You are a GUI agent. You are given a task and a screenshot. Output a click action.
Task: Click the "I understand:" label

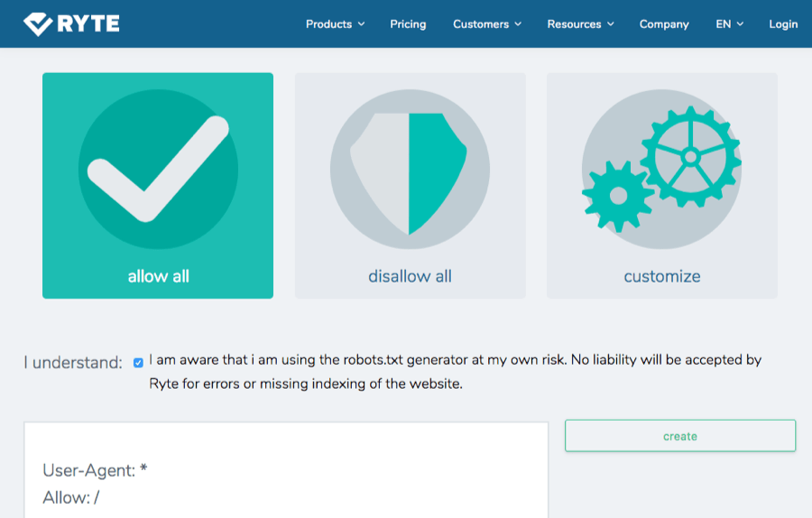click(x=73, y=363)
